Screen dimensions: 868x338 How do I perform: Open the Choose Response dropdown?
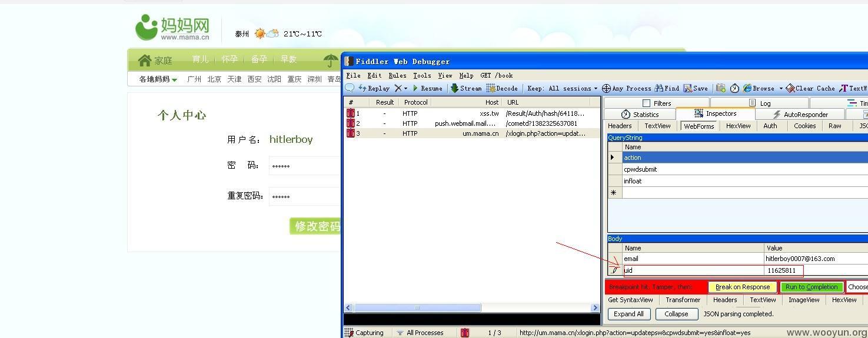coord(857,287)
